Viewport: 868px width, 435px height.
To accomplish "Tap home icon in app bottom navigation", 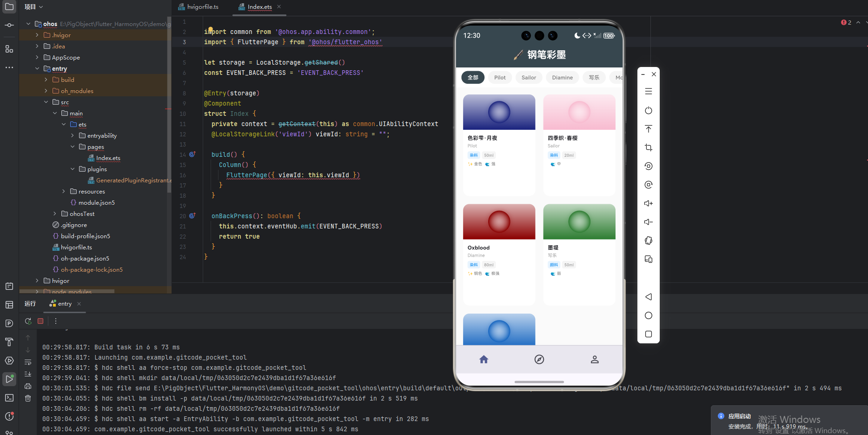I will [x=484, y=359].
